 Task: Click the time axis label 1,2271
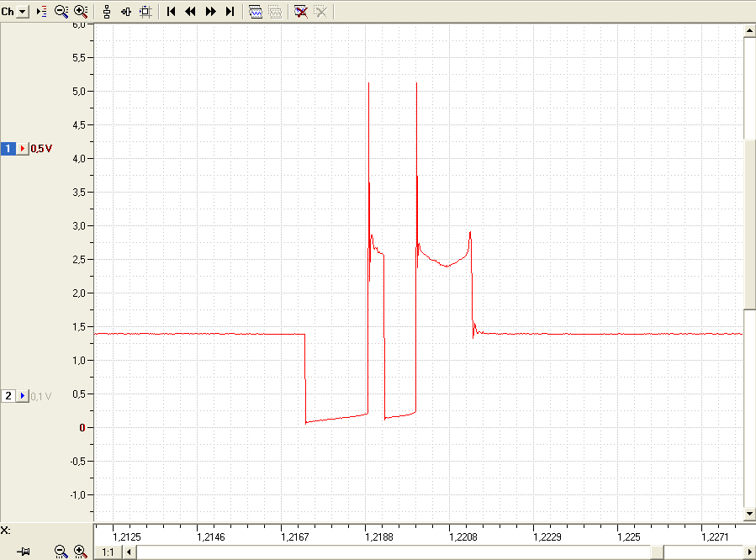pos(715,536)
